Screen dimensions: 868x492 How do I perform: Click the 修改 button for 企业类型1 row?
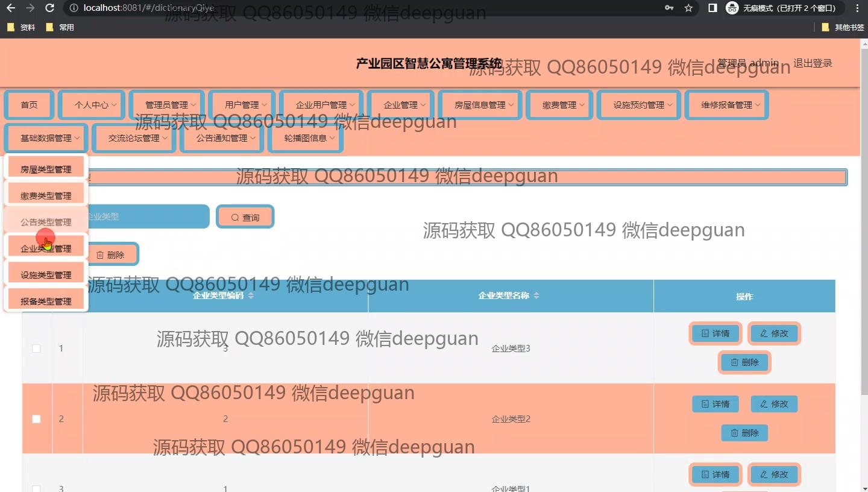tap(774, 475)
